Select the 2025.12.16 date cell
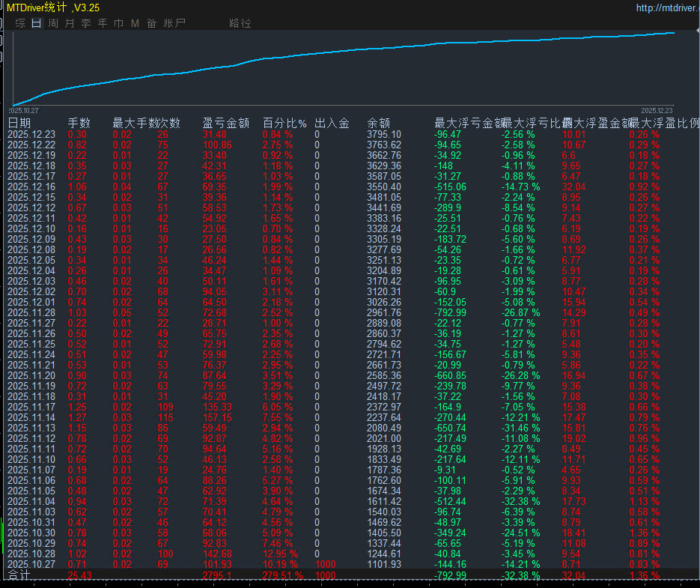Viewport: 700px width, 588px height. point(31,187)
